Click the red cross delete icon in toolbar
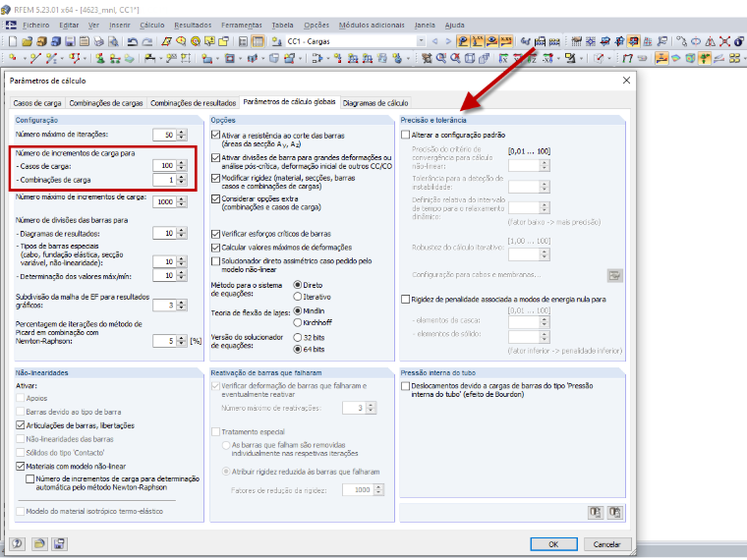Viewport: 747px width, 560px height. click(x=724, y=42)
